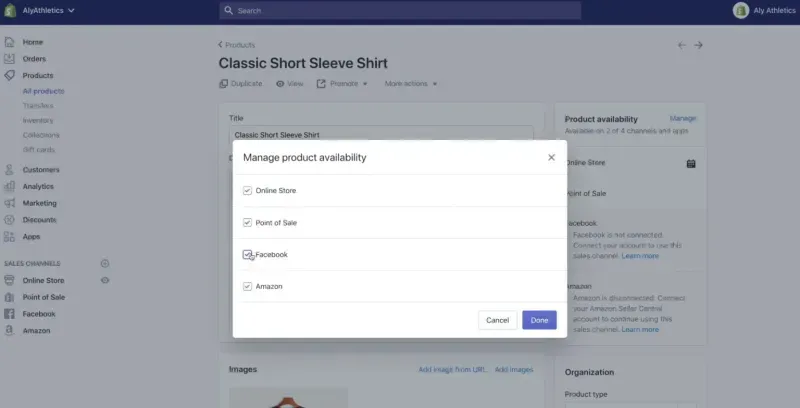This screenshot has height=408, width=800.
Task: Expand the More actions dropdown
Action: pyautogui.click(x=411, y=84)
